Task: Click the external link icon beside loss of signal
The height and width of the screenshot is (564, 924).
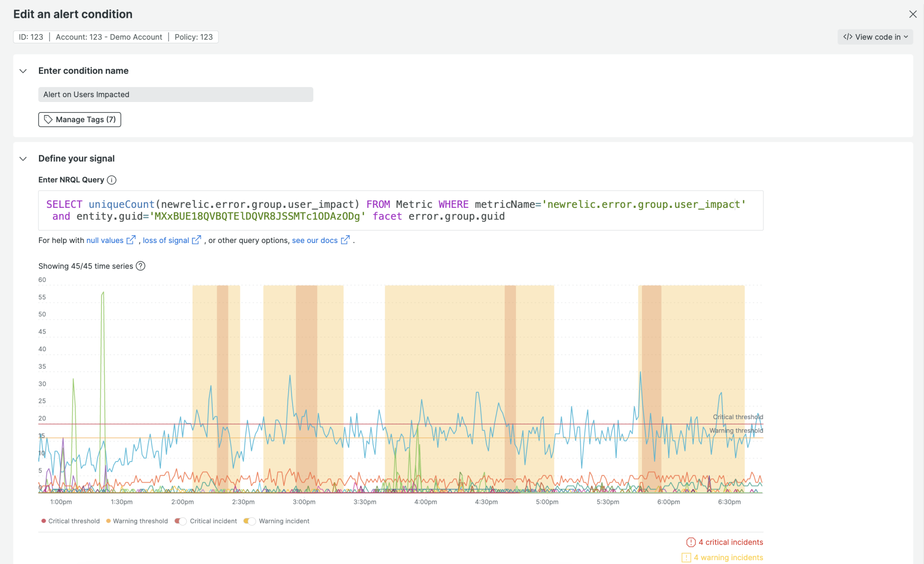Action: (197, 239)
